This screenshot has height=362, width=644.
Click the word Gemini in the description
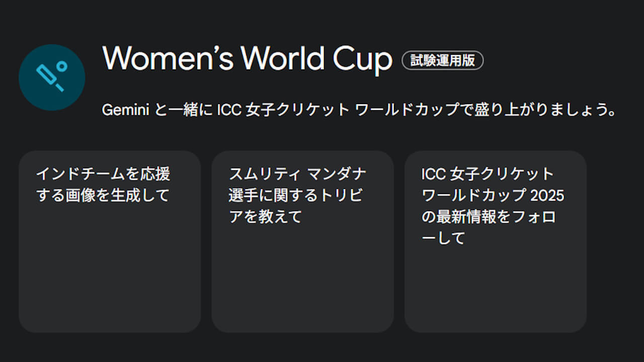pos(125,110)
